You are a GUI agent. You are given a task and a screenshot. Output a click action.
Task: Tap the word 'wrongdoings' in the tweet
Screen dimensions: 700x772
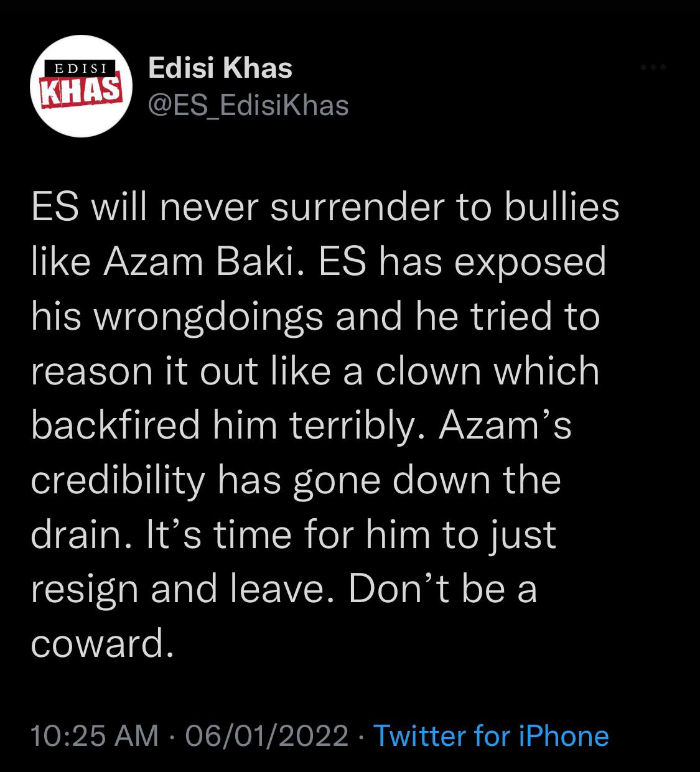[208, 317]
